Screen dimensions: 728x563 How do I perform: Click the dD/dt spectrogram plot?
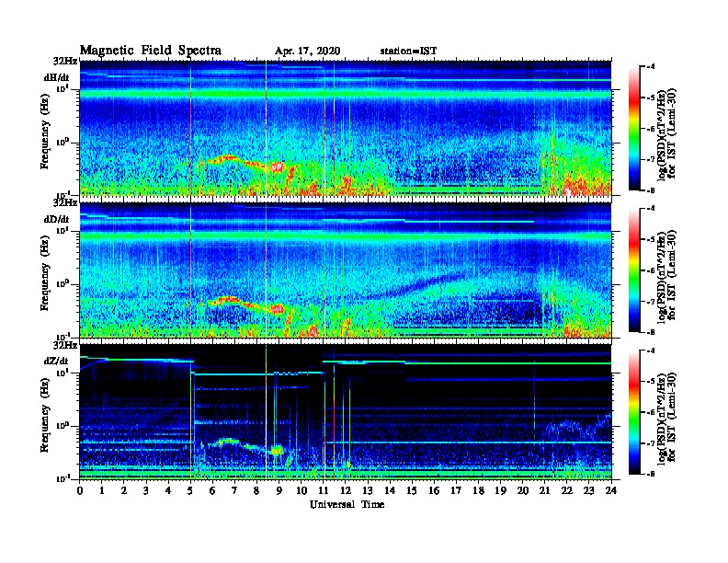tap(346, 270)
